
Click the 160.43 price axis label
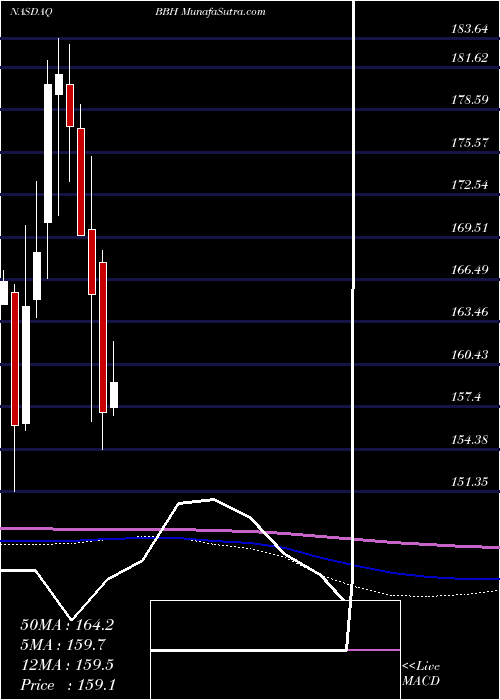click(x=471, y=355)
